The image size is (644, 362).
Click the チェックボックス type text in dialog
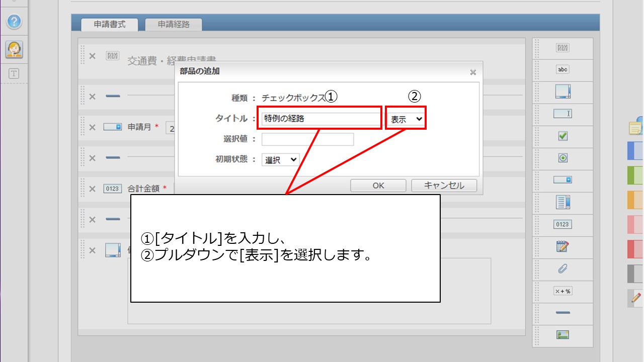(x=294, y=98)
